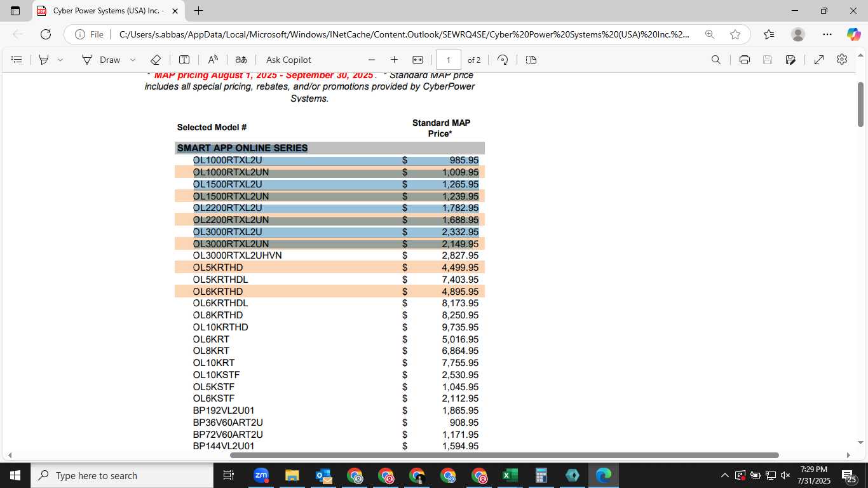This screenshot has height=488, width=868.
Task: Click the 9,735.95 price value
Action: tap(460, 327)
